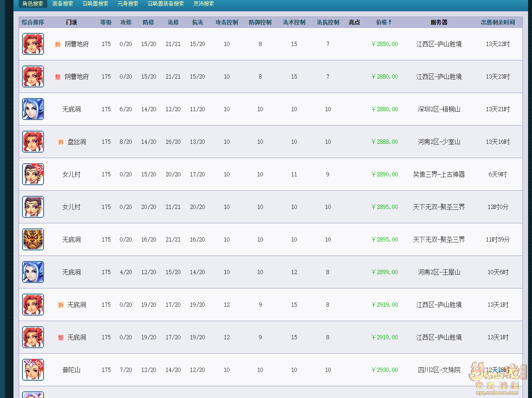Click server 笑傲三界-上古神器
Viewport: 532px width, 398px height.
coord(439,174)
